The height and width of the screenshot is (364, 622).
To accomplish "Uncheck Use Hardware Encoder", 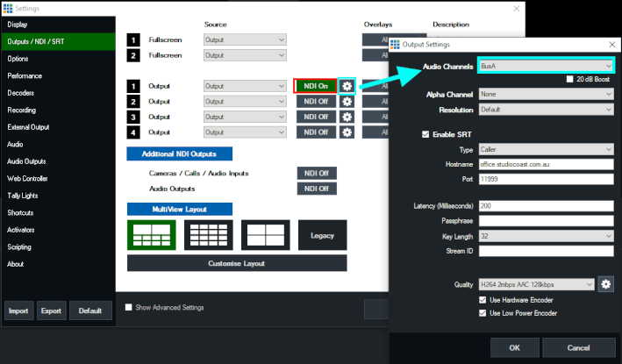I will pos(483,300).
